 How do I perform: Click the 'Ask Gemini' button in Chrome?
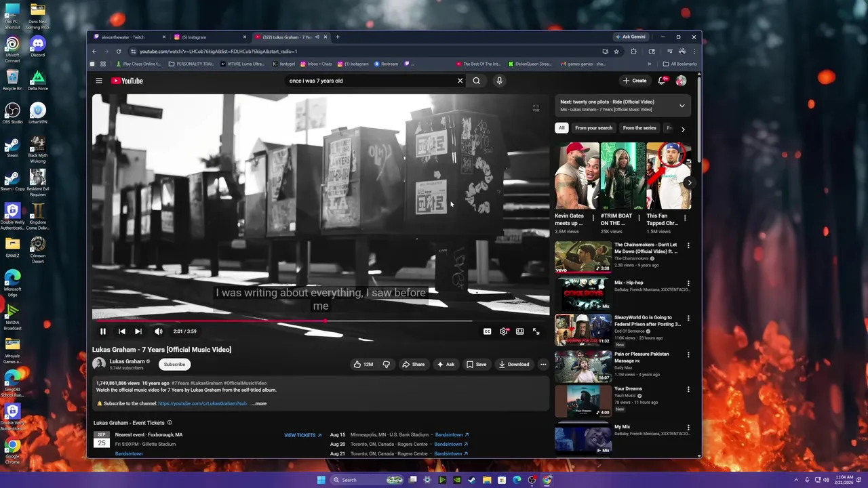[631, 37]
